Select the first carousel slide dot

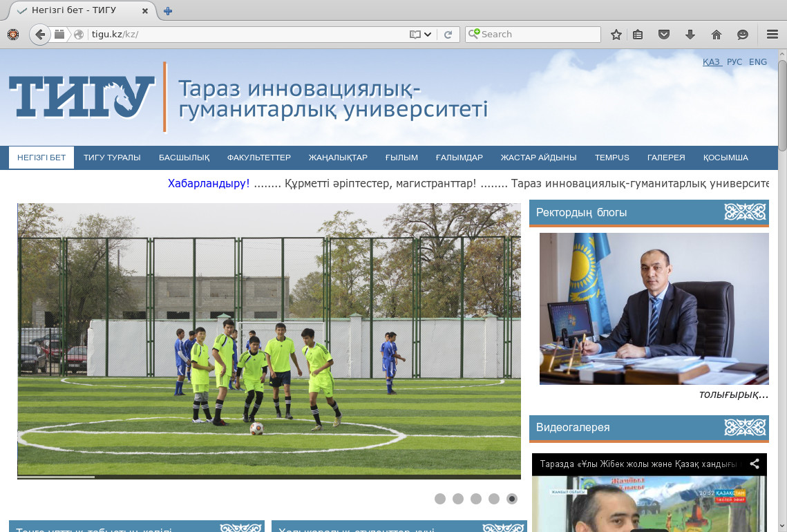[x=440, y=499]
